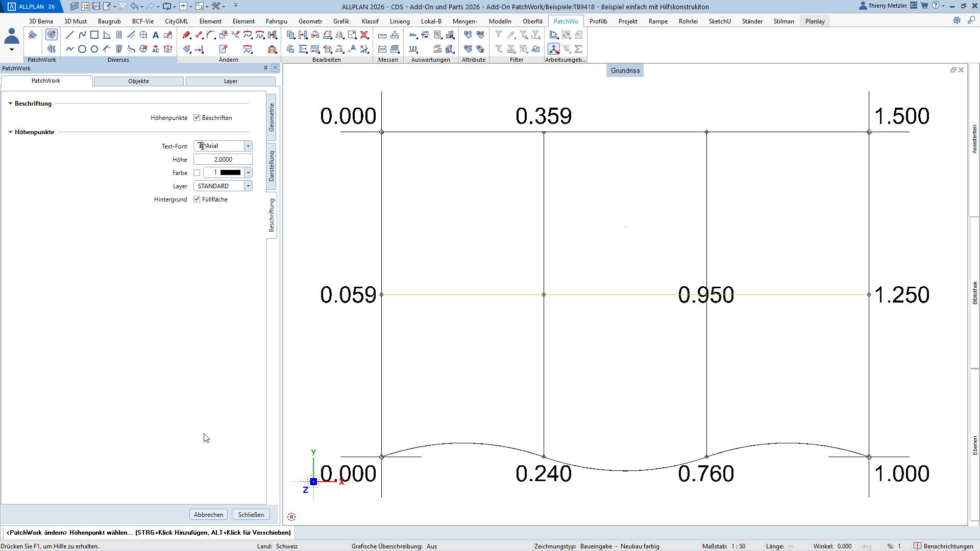This screenshot has width=980, height=551.
Task: Click the Text tool (letter A)
Action: 156,35
